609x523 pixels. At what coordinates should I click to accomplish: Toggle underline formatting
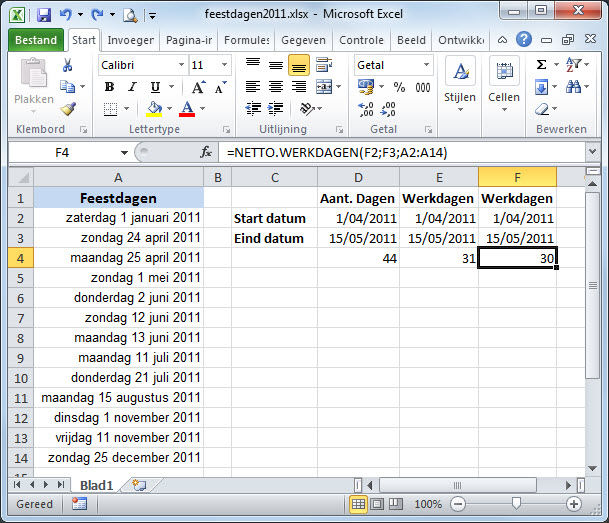click(155, 87)
